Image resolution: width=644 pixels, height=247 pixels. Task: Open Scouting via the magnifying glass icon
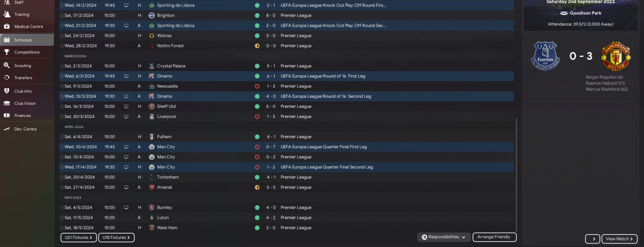[x=7, y=66]
